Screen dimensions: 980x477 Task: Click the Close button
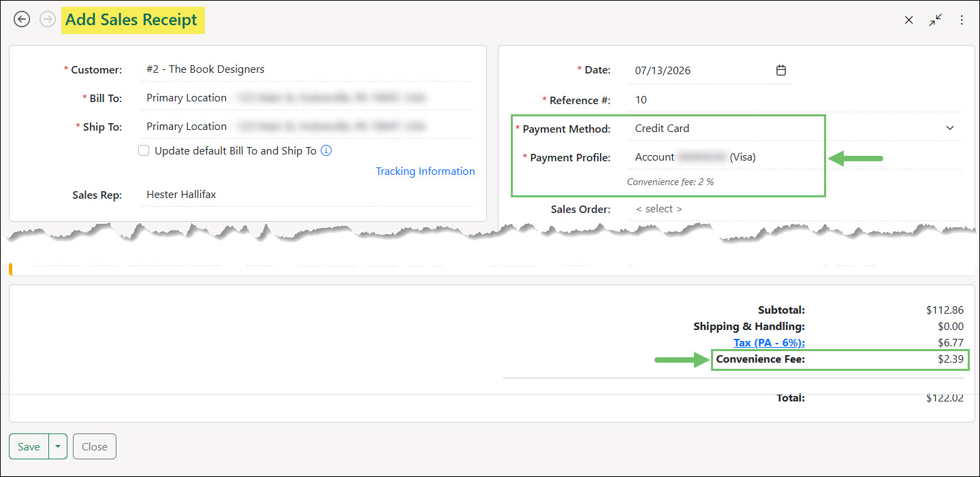click(95, 447)
